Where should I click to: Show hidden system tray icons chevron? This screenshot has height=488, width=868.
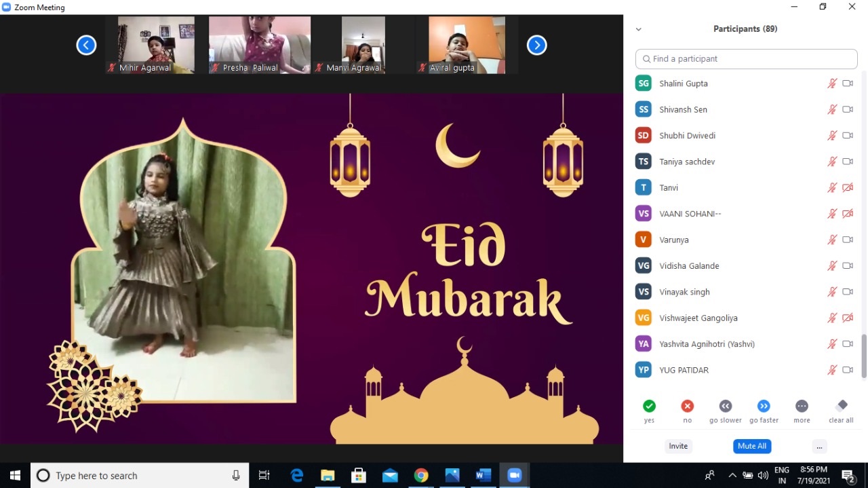pos(732,475)
